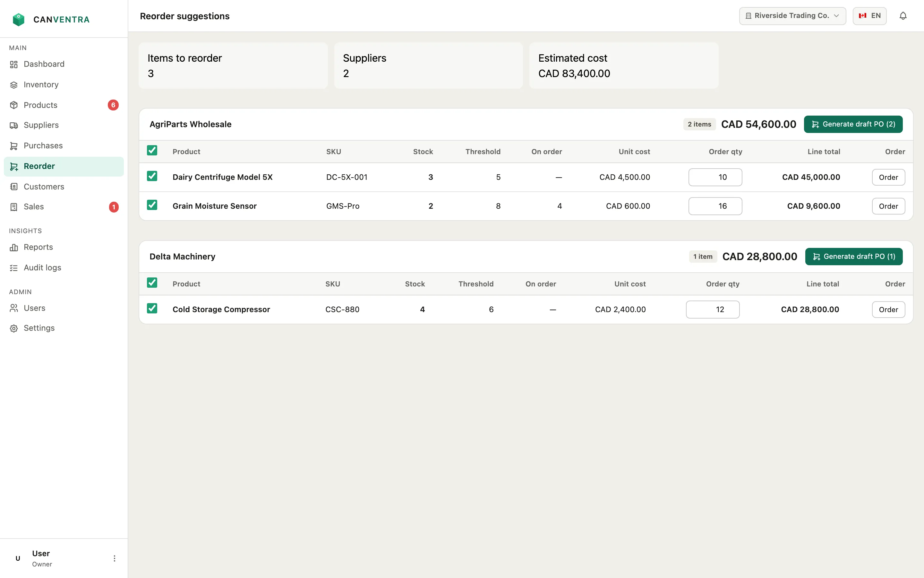Viewport: 924px width, 578px height.
Task: Click line total CAD 45,000.00
Action: (811, 177)
